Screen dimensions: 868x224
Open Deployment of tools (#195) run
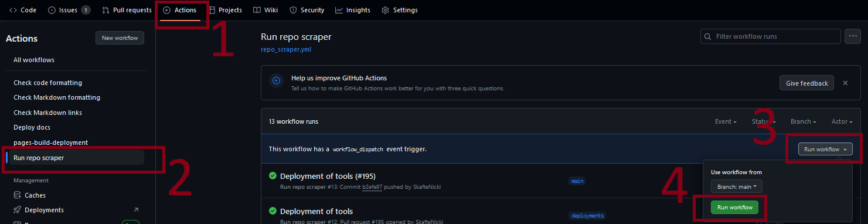point(328,176)
